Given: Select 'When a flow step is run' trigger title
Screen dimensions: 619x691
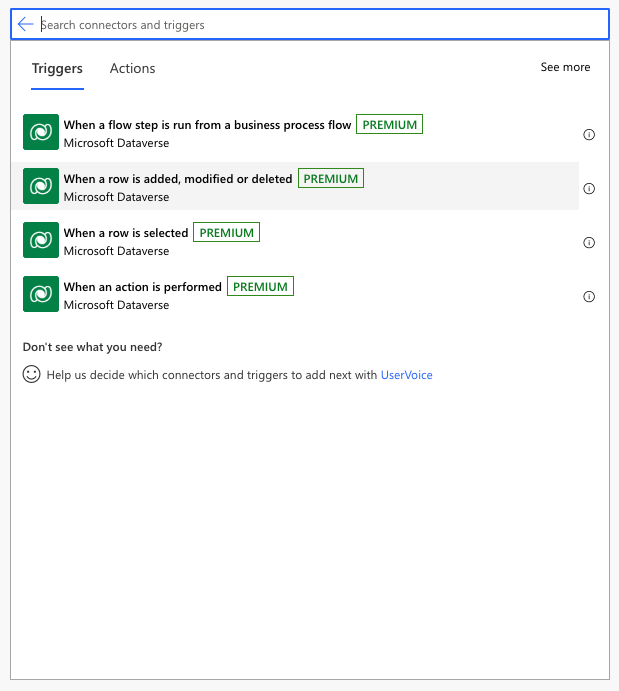Looking at the screenshot, I should [207, 125].
